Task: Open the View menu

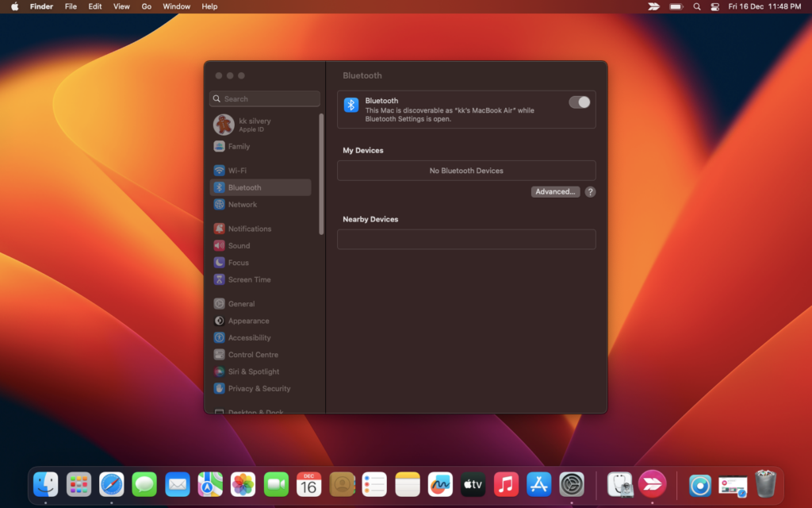Action: [121, 6]
